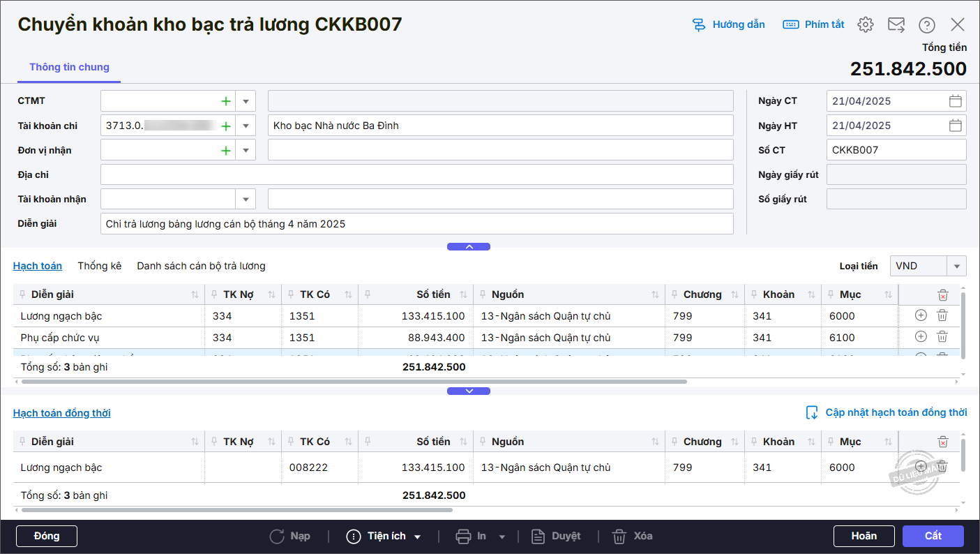The image size is (980, 554).
Task: Open the Ngày CT calendar picker
Action: click(955, 101)
